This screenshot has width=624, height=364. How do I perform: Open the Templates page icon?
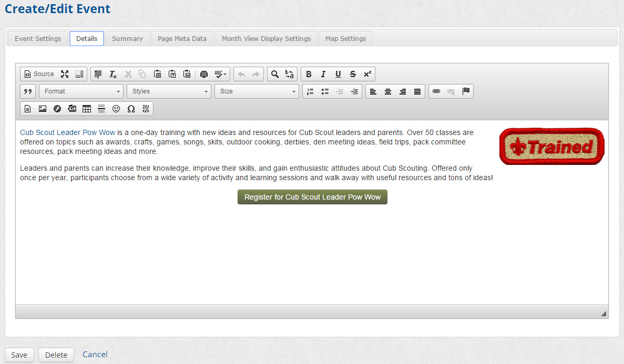(27, 109)
